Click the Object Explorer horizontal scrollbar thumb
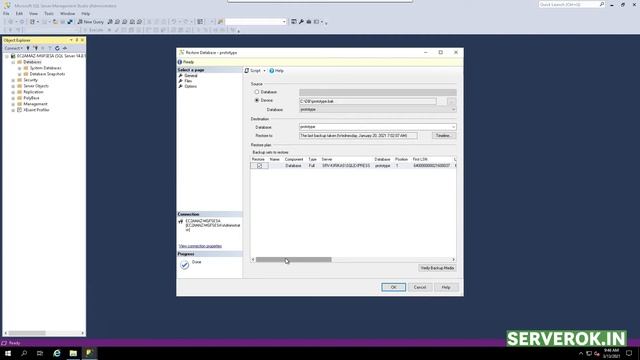This screenshot has width=640, height=360. [x=27, y=333]
